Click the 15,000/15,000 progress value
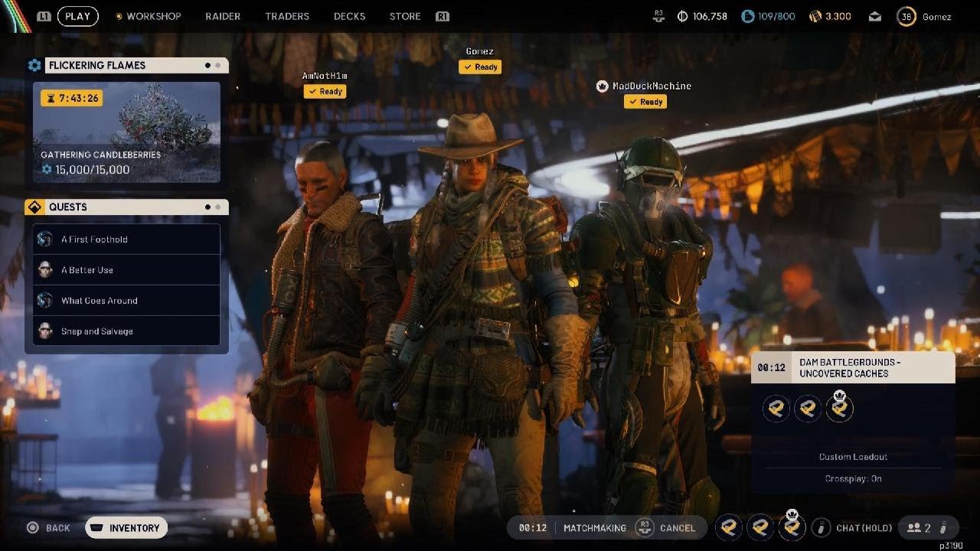The height and width of the screenshot is (551, 980). click(x=92, y=169)
